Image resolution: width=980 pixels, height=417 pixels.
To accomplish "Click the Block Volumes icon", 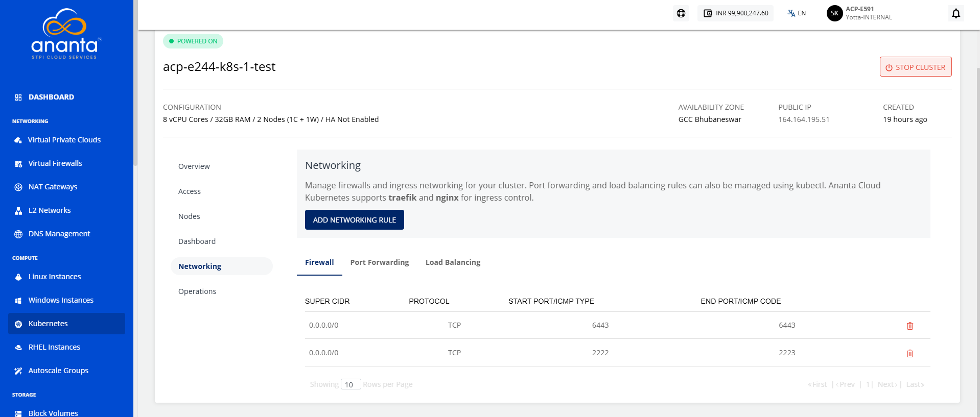I will point(18,413).
